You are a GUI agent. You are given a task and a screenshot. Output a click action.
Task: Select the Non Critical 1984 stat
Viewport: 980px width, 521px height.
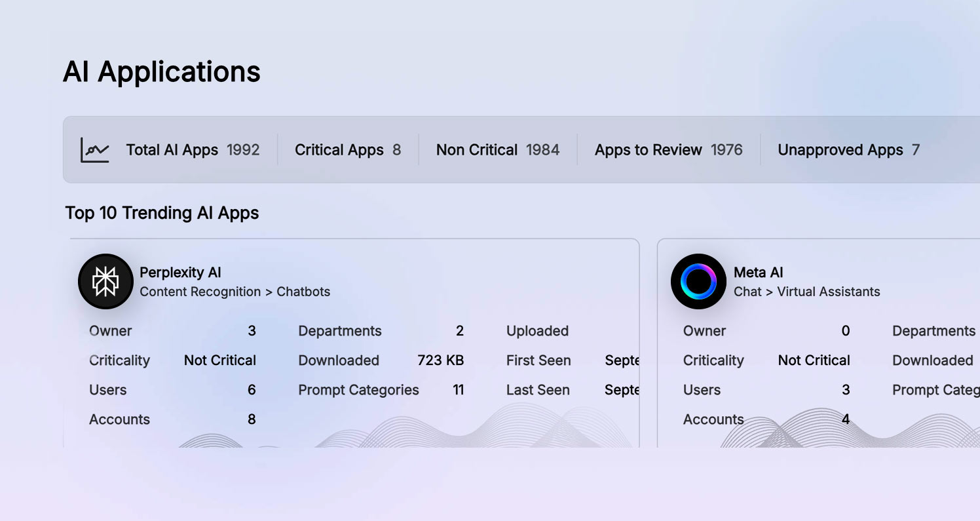click(x=498, y=150)
